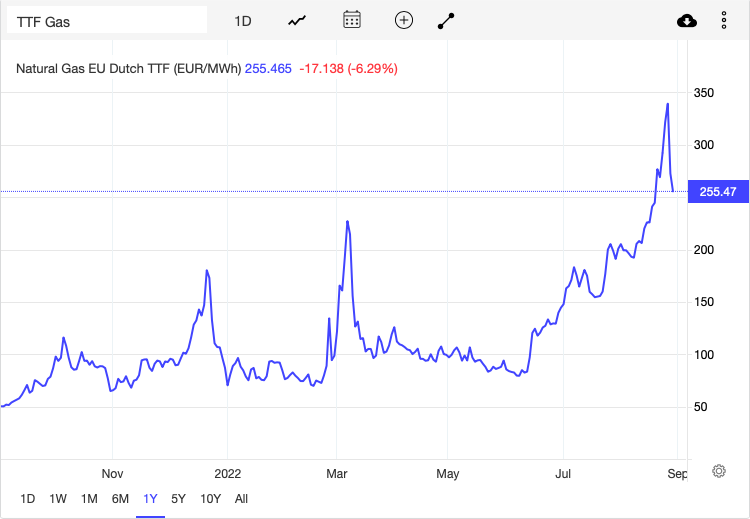
Task: Select the 1D time range tab
Action: (x=27, y=499)
